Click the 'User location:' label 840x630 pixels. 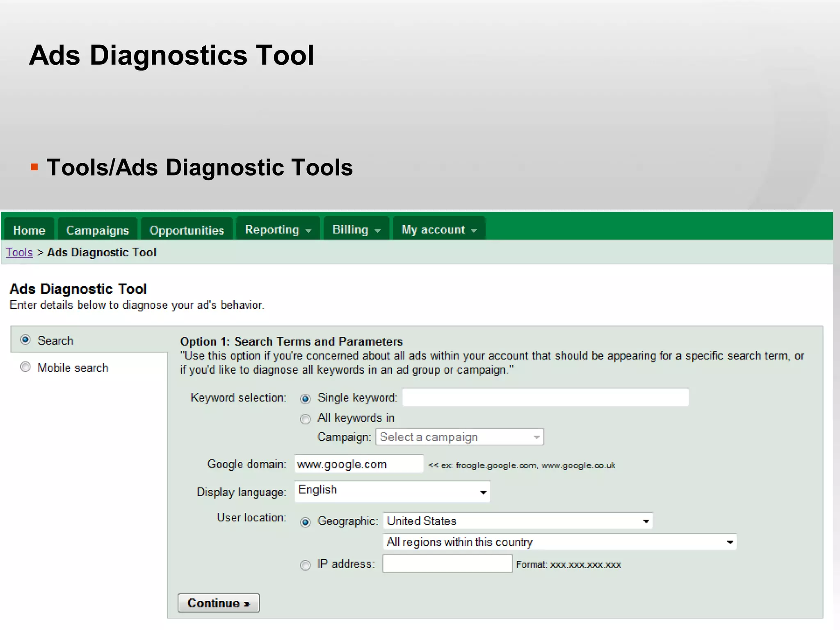(x=251, y=518)
